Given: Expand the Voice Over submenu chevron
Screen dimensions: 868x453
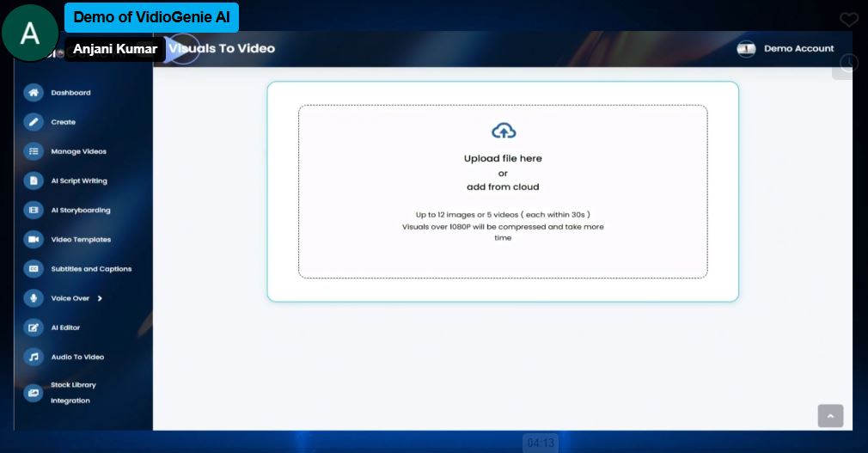Looking at the screenshot, I should click(100, 298).
